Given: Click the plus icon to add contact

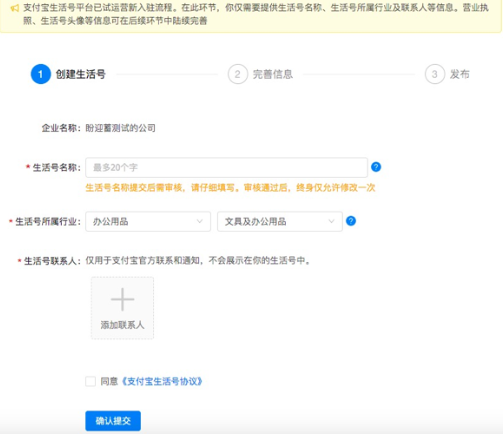Looking at the screenshot, I should tap(123, 299).
